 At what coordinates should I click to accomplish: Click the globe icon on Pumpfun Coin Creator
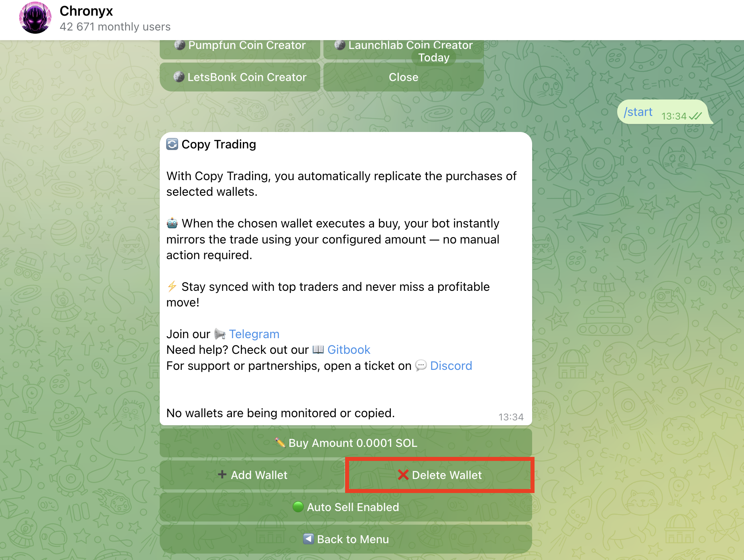pos(179,45)
